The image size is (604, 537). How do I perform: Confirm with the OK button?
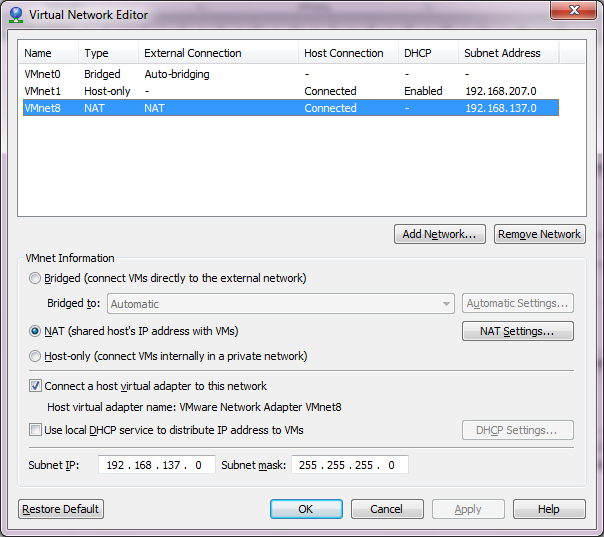click(x=306, y=509)
